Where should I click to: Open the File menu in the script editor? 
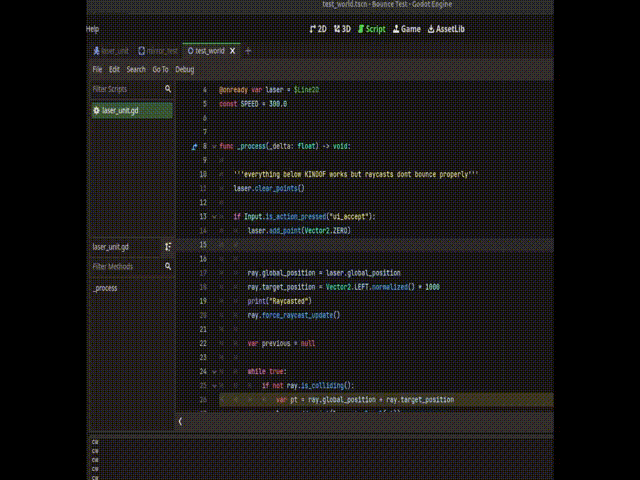click(97, 70)
